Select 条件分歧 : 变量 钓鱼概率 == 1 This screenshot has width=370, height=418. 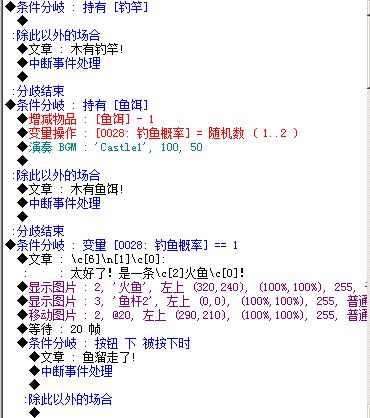click(x=122, y=245)
